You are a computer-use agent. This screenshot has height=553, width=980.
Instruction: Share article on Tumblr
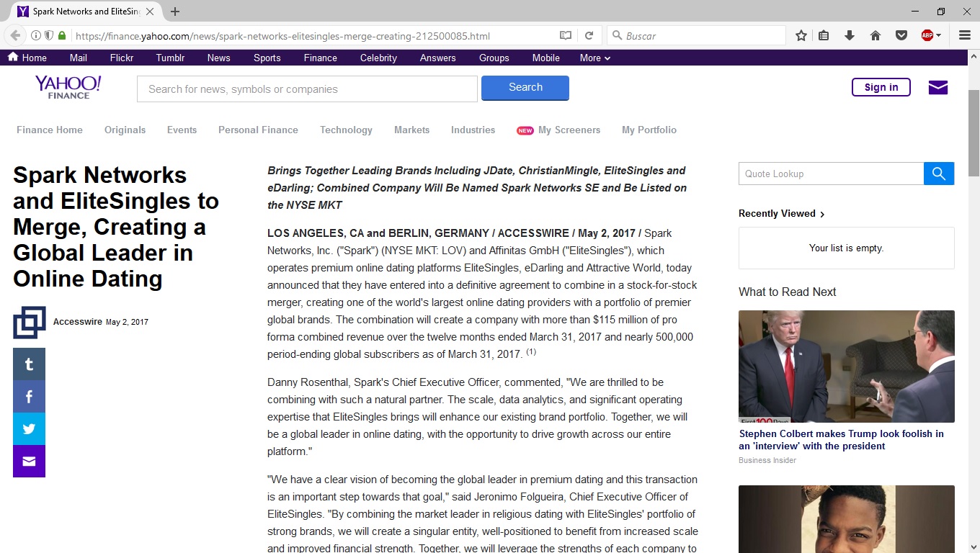pyautogui.click(x=29, y=364)
